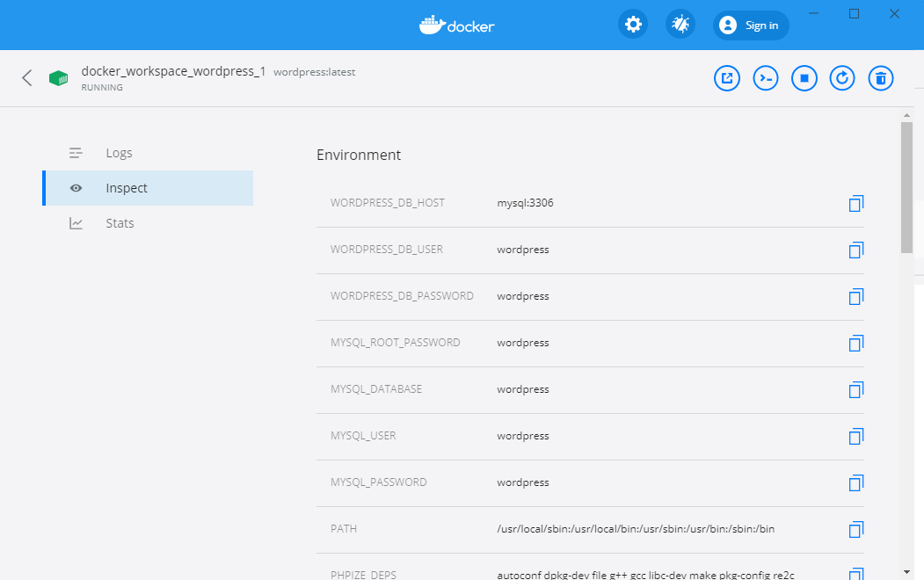Restart the wordpress container
Screen dimensions: 924x580
point(842,78)
